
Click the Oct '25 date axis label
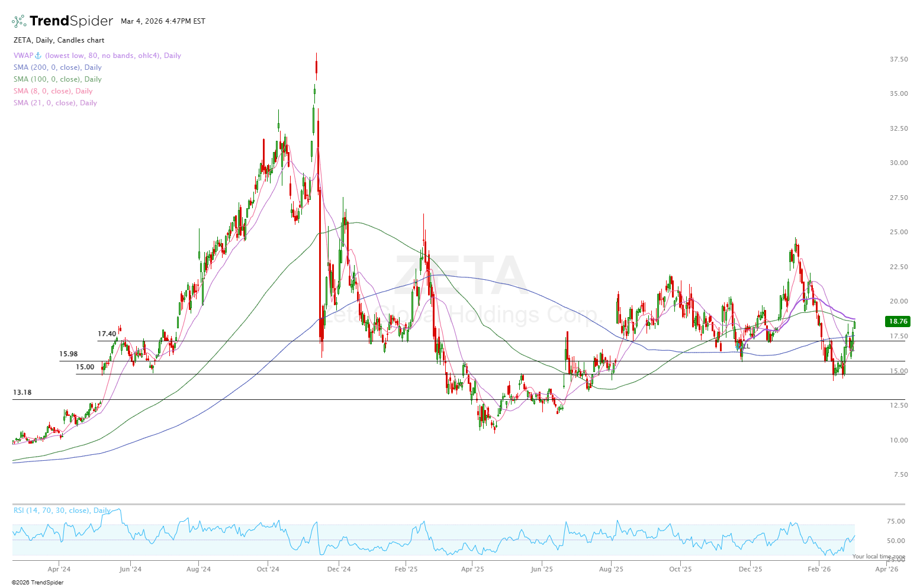coord(680,570)
